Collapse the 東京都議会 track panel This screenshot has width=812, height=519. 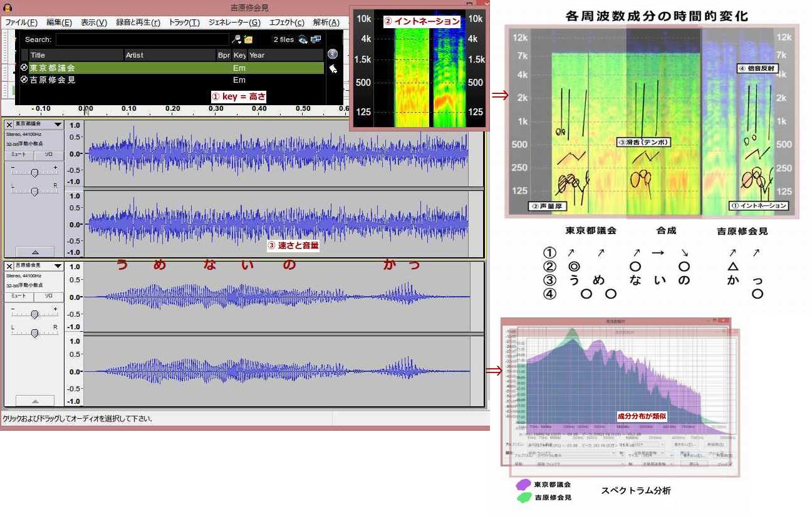pyautogui.click(x=34, y=251)
